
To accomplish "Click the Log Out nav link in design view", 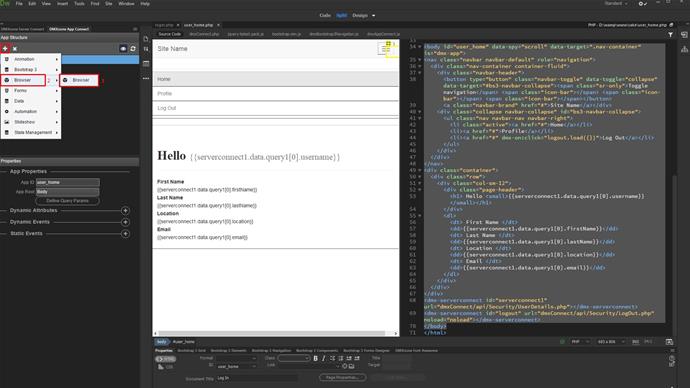I will 167,108.
